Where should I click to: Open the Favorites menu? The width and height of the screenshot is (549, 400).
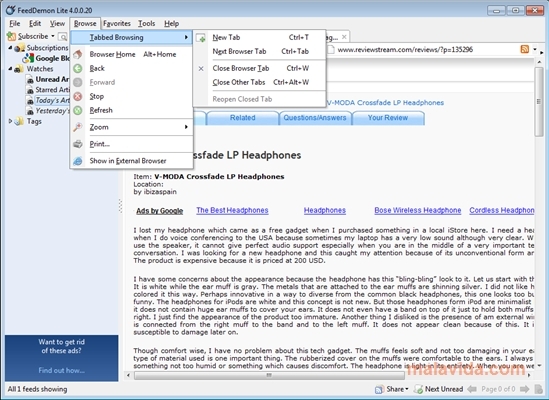point(117,23)
